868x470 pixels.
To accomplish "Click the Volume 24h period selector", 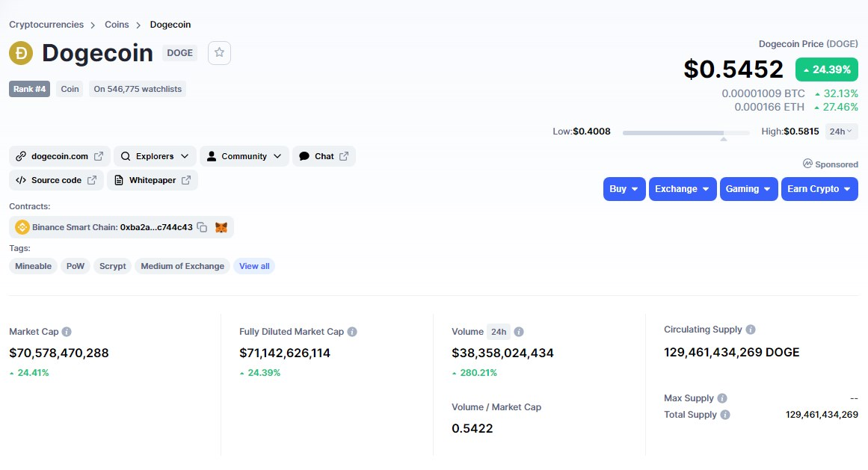I will pyautogui.click(x=498, y=332).
